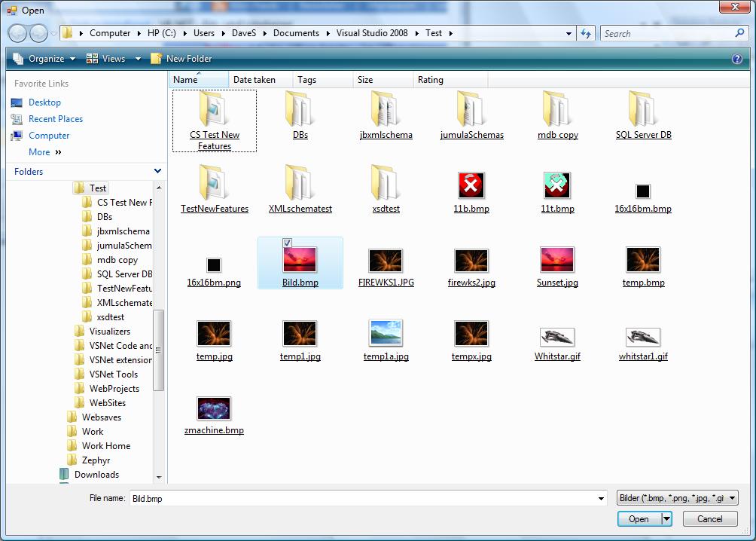Select the temp1a.jpg landscape thumbnail
Screen dimensions: 756x541
(386, 334)
